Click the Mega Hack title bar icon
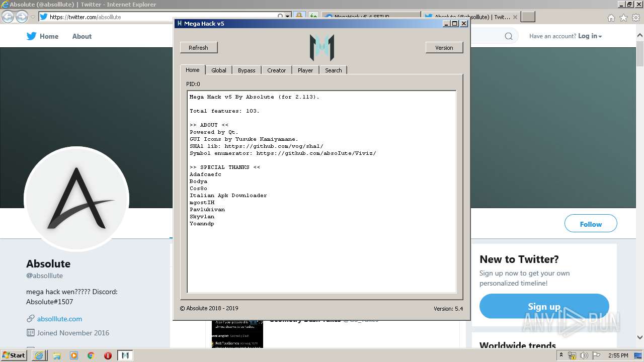Viewport: 644px width, 362px height. 179,24
